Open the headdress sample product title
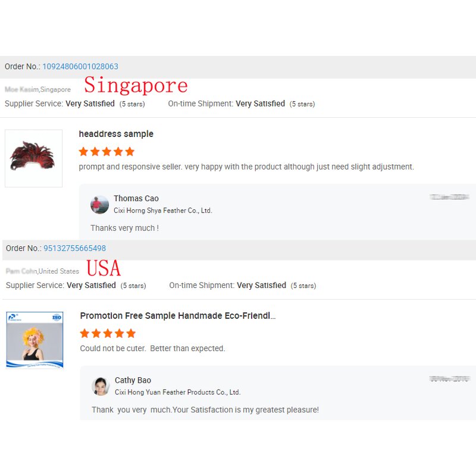 point(116,134)
